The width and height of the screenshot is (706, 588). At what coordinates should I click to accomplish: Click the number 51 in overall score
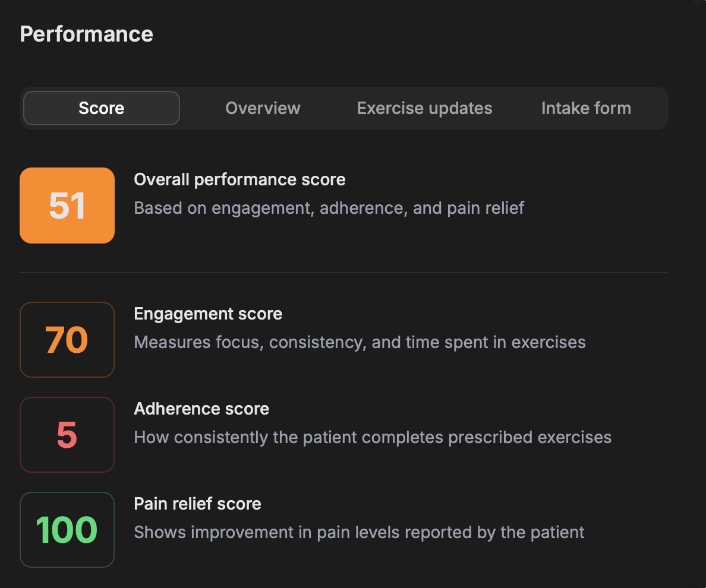tap(67, 206)
